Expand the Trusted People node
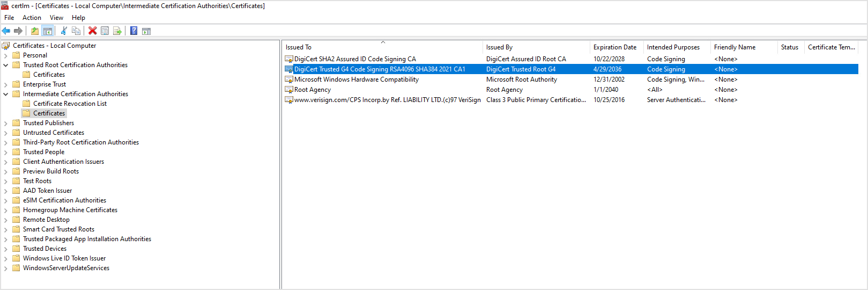 pos(6,152)
